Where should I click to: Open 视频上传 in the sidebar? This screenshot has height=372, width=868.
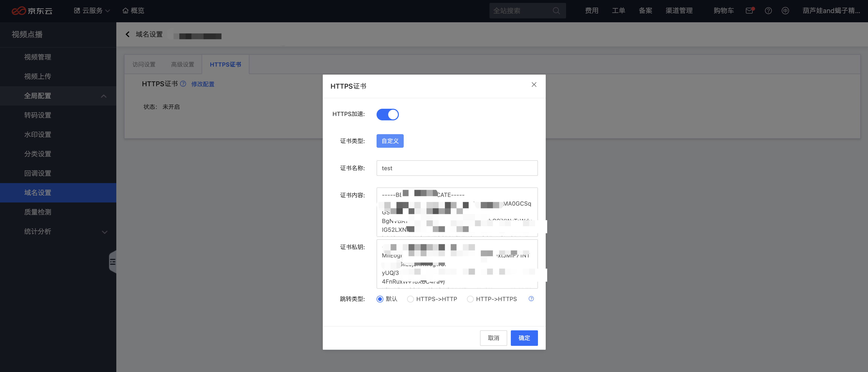point(58,77)
